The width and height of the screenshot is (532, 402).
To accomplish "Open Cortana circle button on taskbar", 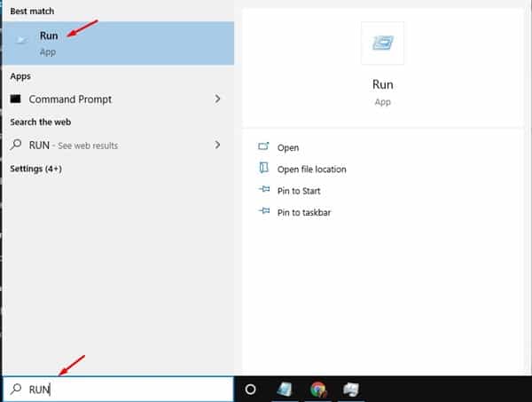I will pyautogui.click(x=250, y=389).
